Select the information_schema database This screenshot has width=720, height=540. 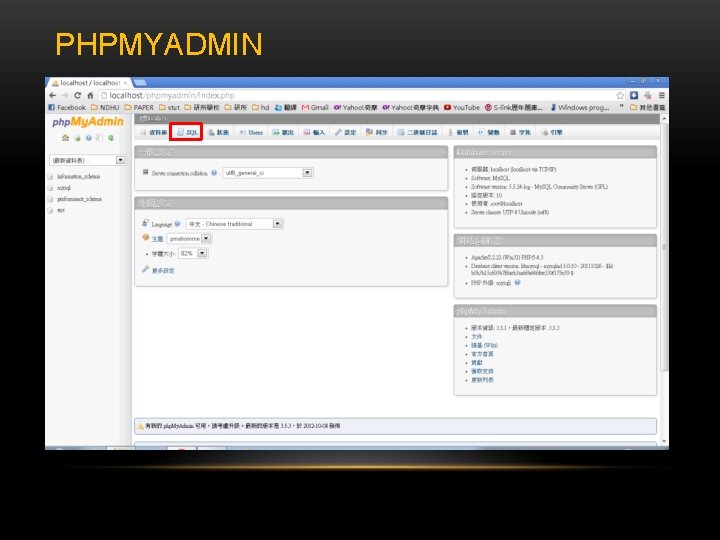(79, 176)
